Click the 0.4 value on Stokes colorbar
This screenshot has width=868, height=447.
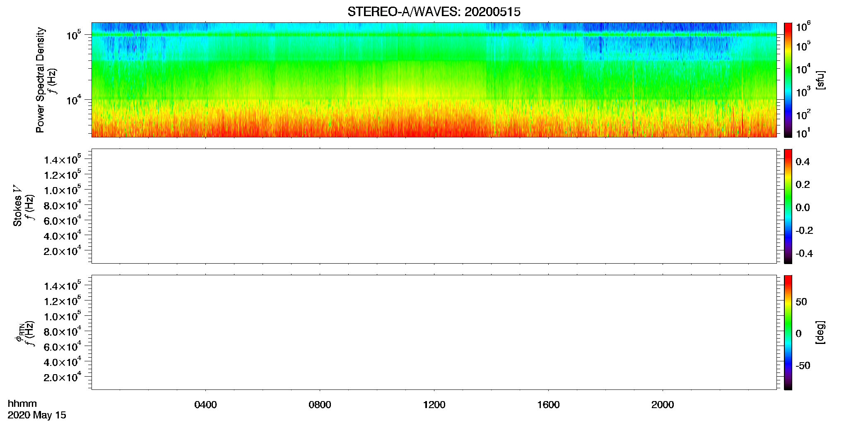tap(803, 162)
